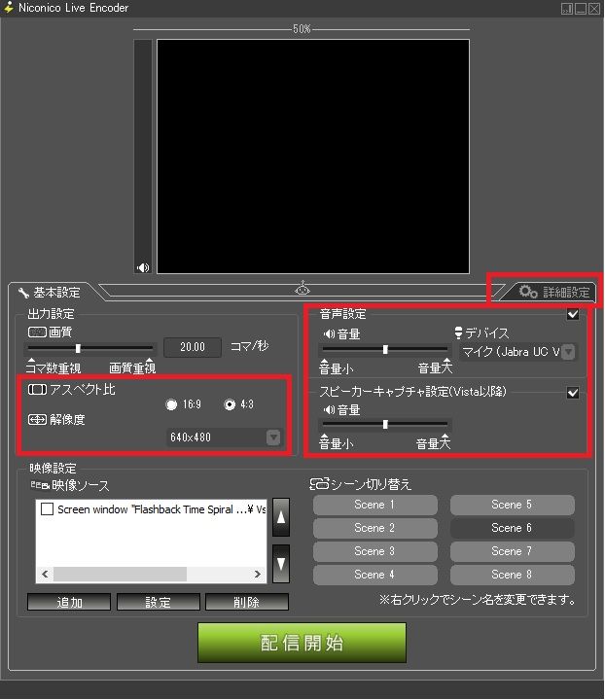Click the 20.00 frames per second field

pos(193,347)
